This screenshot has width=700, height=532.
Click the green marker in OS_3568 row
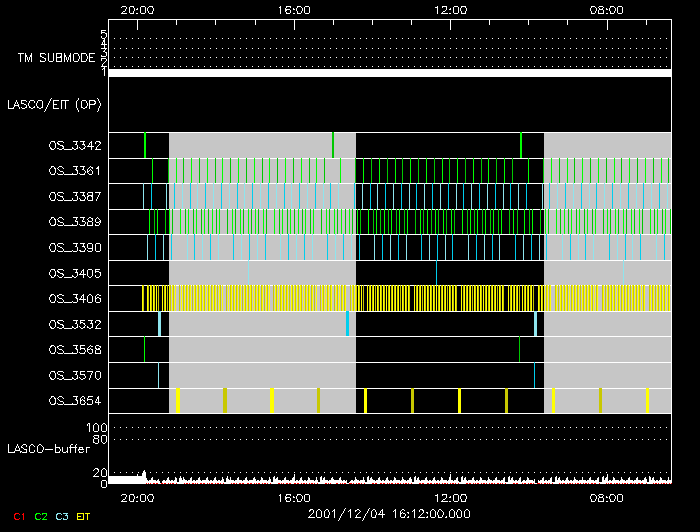(144, 349)
